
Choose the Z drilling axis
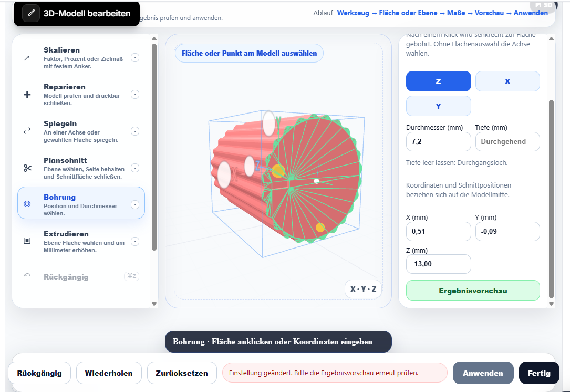click(x=439, y=81)
